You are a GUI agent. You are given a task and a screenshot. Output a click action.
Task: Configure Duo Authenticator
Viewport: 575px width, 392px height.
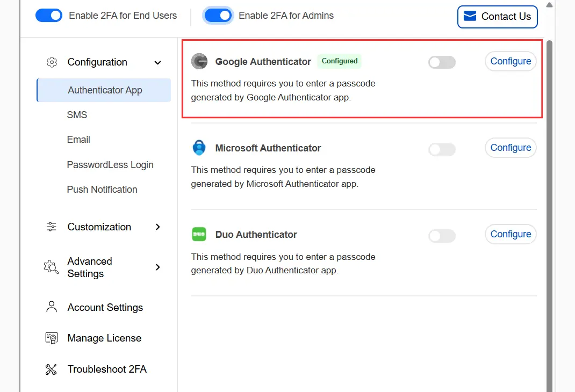click(x=511, y=234)
